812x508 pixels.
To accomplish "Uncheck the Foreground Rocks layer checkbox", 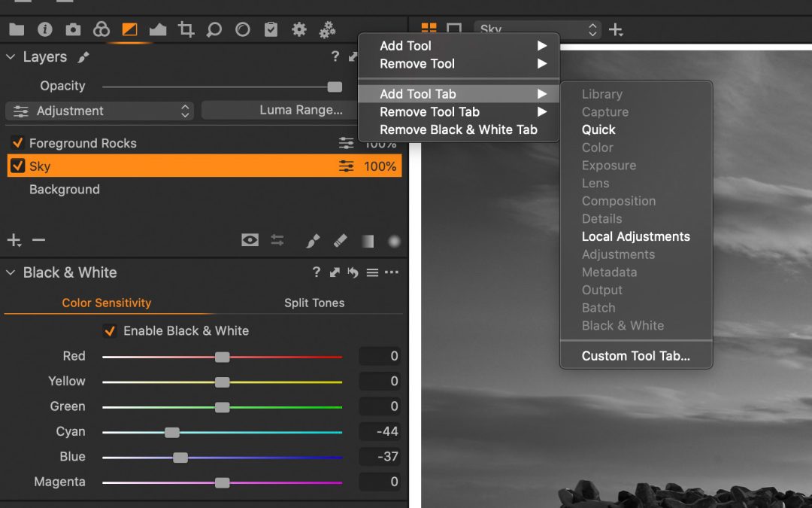I will [17, 143].
